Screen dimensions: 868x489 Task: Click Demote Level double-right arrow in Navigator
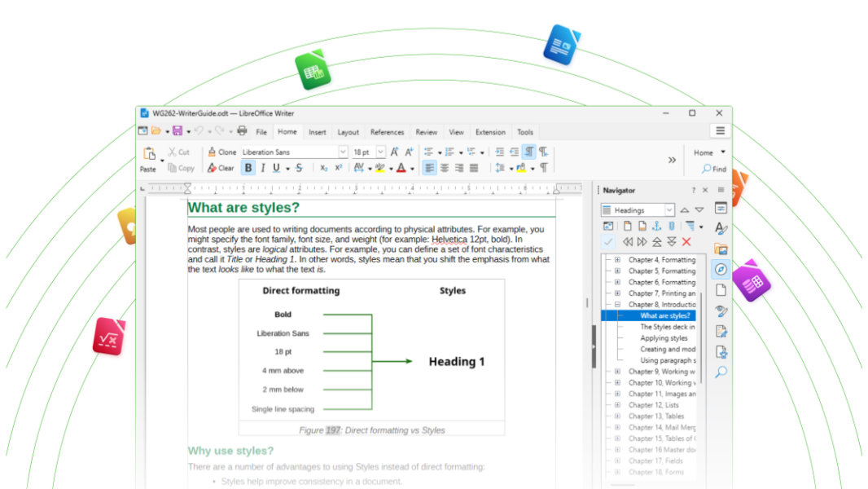coord(642,242)
